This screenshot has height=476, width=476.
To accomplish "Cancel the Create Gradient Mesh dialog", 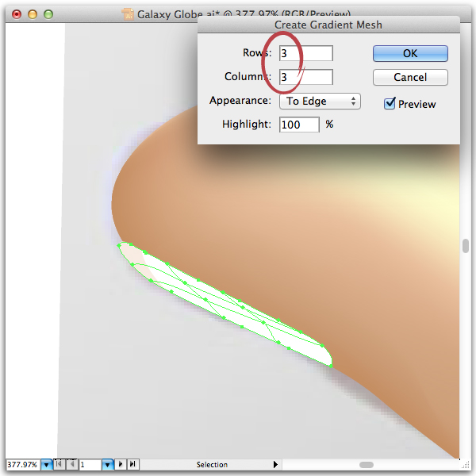I will 410,77.
